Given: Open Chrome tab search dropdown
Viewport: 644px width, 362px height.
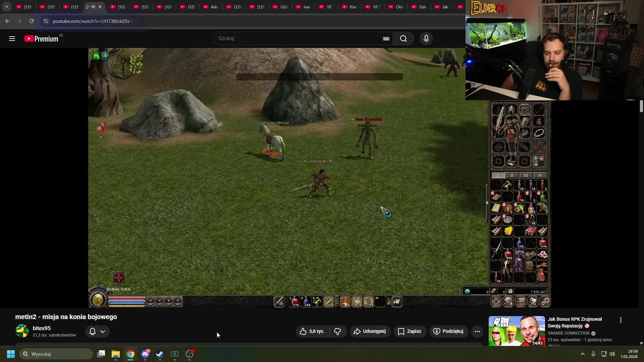Looking at the screenshot, I should click(x=7, y=7).
